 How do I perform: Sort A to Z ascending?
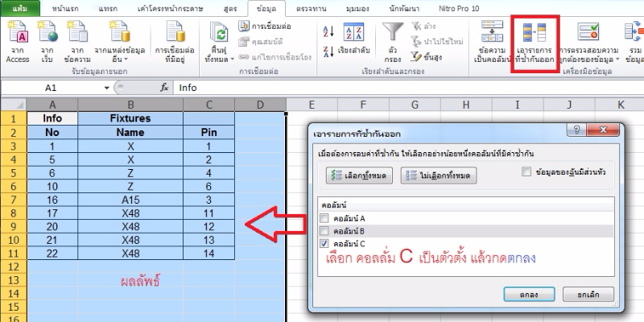(x=328, y=31)
